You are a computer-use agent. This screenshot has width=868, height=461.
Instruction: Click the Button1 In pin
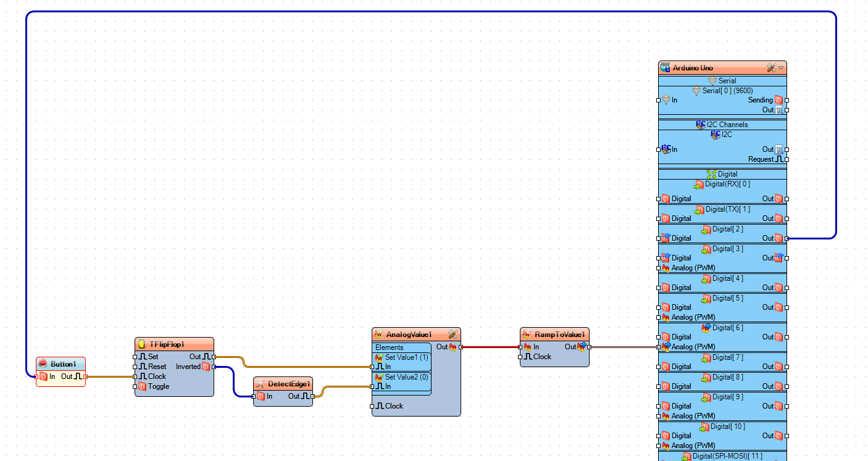click(36, 376)
